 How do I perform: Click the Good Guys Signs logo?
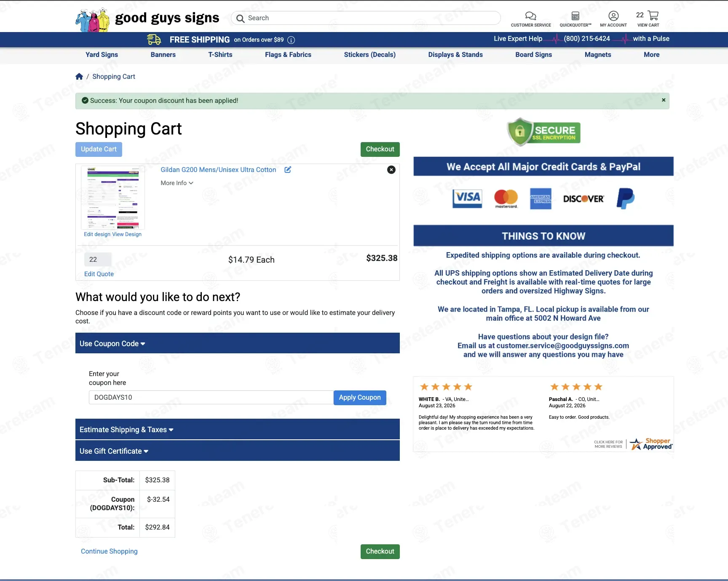point(147,19)
